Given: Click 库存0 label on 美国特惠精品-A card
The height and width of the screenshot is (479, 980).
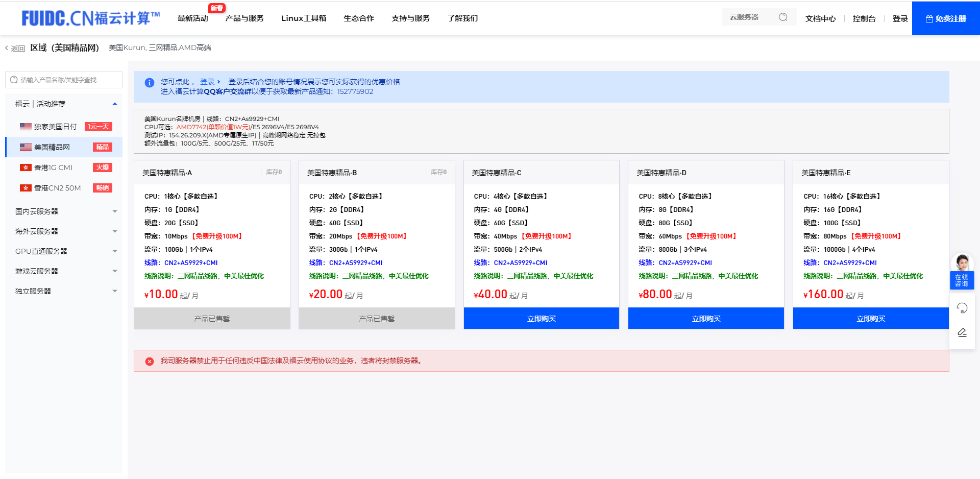Looking at the screenshot, I should (274, 172).
